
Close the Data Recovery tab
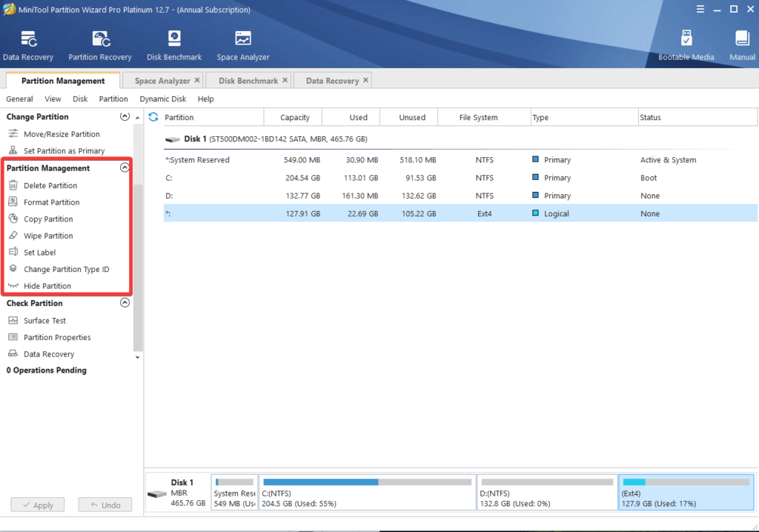[x=366, y=80]
